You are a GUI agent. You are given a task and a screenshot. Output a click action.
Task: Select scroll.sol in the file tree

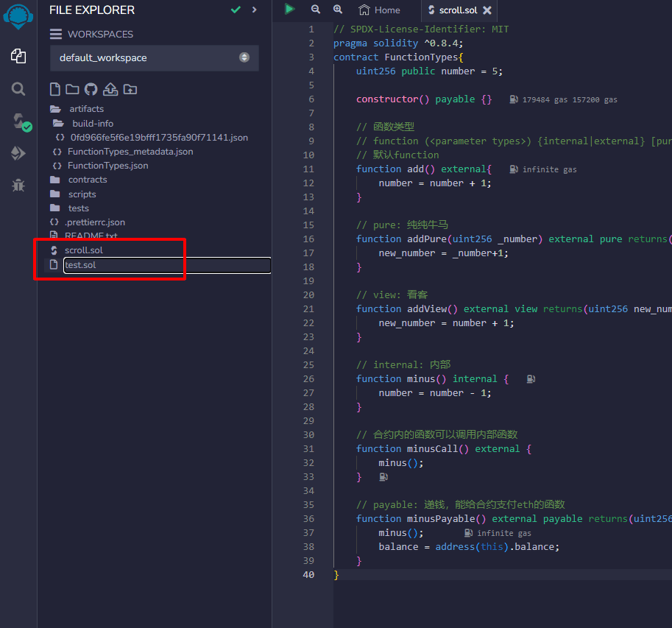84,250
